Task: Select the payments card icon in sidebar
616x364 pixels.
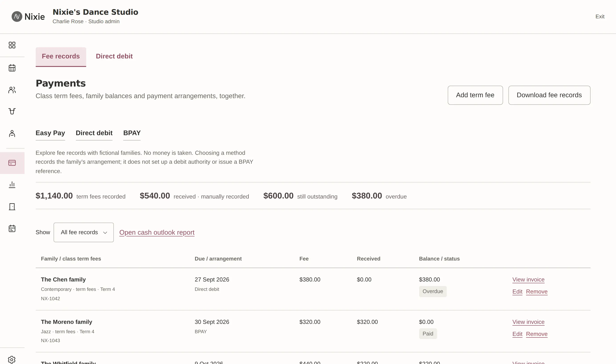Action: [12, 163]
